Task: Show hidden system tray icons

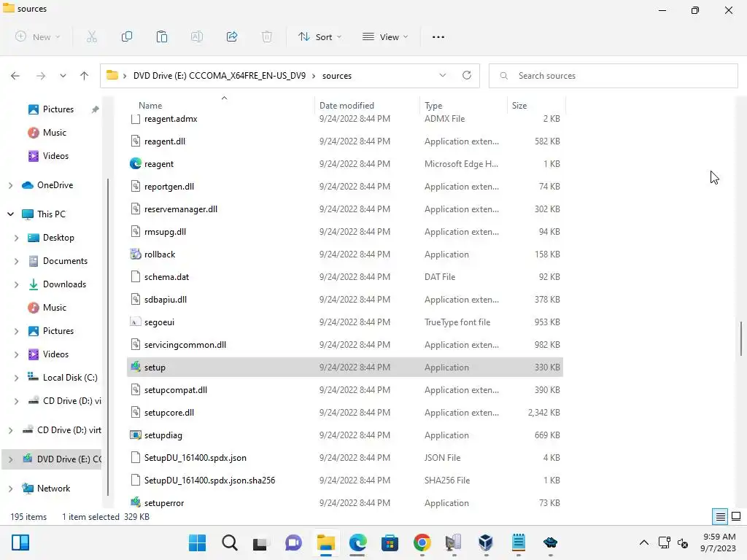Action: [643, 542]
